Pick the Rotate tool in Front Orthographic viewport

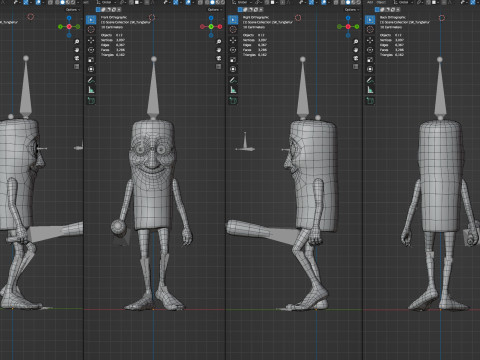[x=91, y=50]
